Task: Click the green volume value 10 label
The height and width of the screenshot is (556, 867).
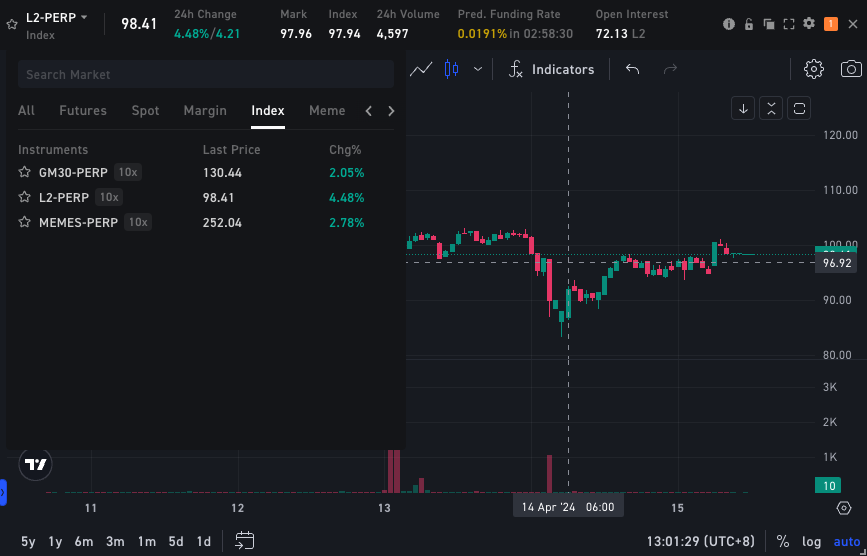Action: pyautogui.click(x=828, y=486)
